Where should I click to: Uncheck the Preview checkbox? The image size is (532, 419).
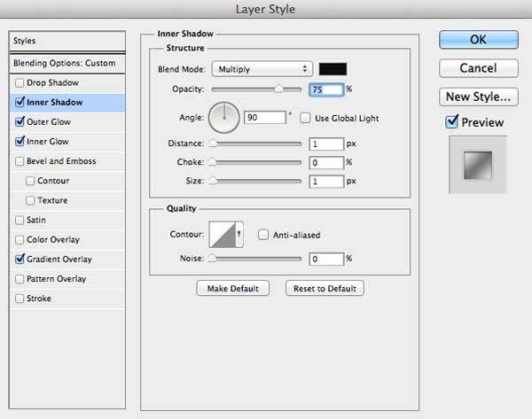(x=452, y=121)
